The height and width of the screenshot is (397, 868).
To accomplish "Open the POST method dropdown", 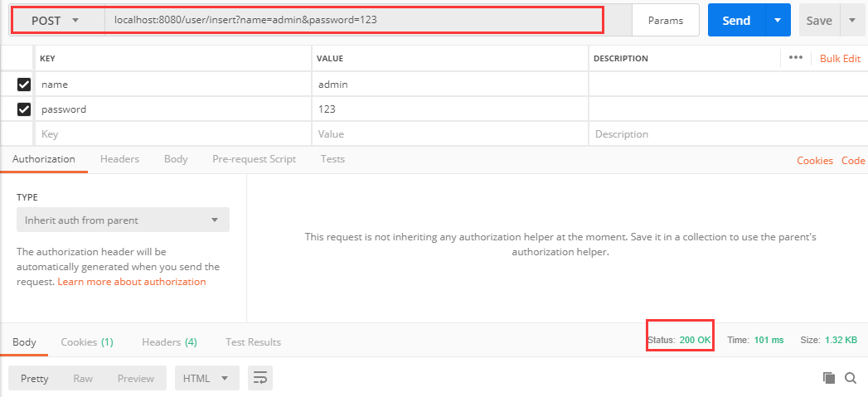I will (x=56, y=21).
